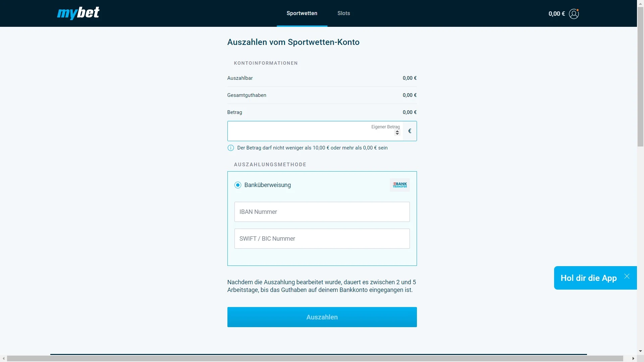The width and height of the screenshot is (644, 362).
Task: Click the horizontal scrollbar thumb
Action: click(x=315, y=358)
